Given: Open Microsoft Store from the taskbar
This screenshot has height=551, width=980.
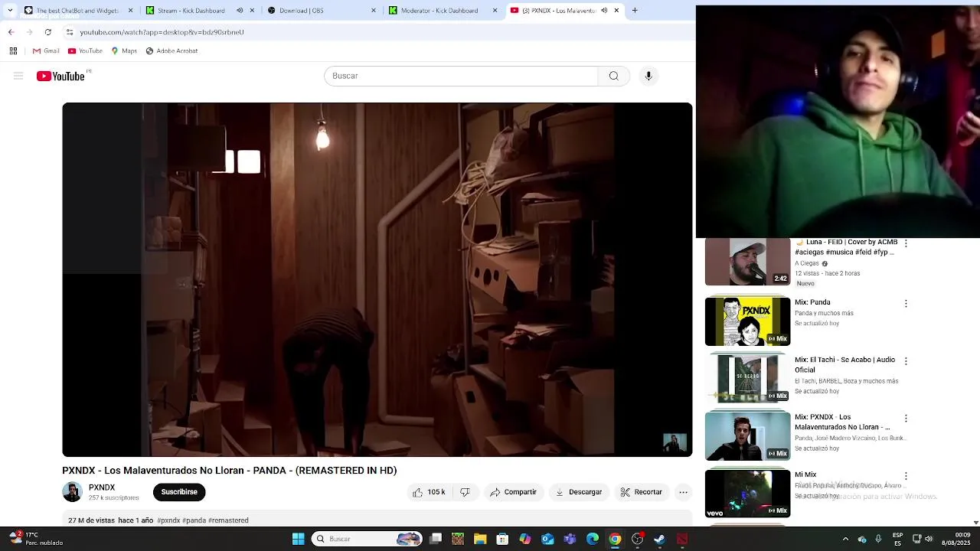Looking at the screenshot, I should pyautogui.click(x=502, y=539).
